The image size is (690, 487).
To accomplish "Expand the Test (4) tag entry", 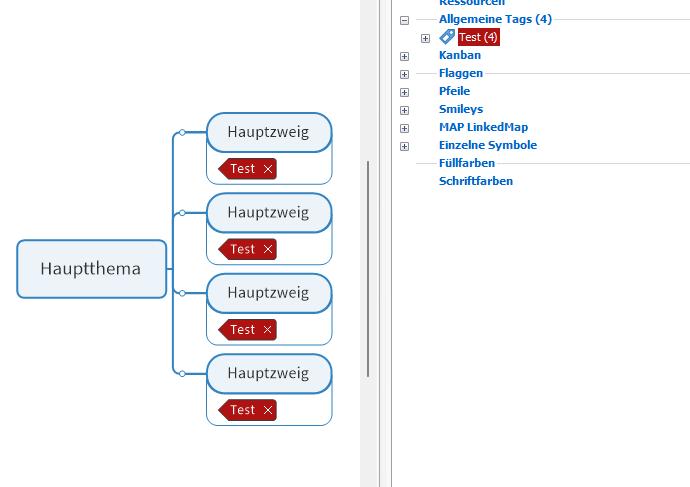I will 425,38.
